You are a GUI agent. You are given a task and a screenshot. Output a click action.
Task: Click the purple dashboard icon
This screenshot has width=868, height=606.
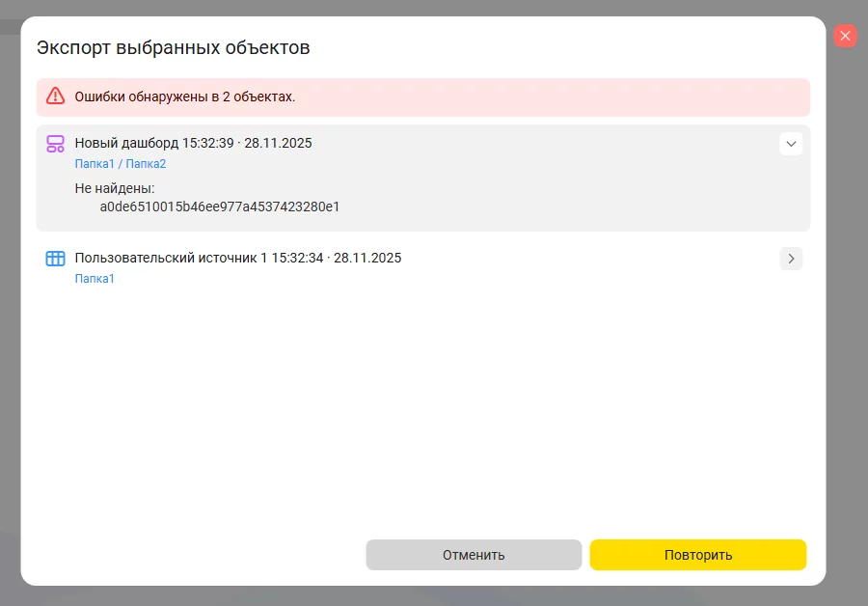pos(55,144)
